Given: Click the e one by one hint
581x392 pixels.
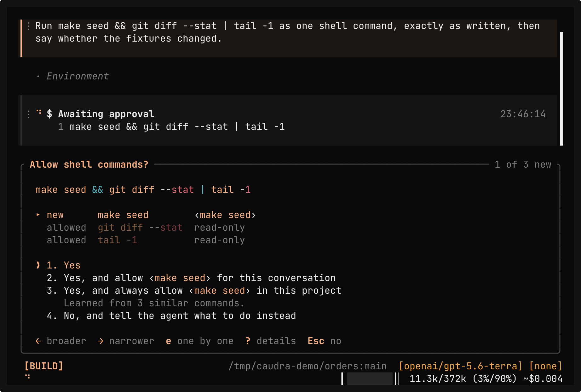Looking at the screenshot, I should (x=200, y=341).
